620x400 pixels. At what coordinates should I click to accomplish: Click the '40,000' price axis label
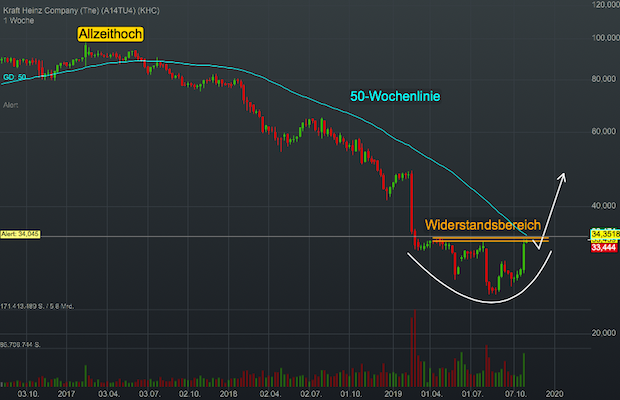[604, 206]
